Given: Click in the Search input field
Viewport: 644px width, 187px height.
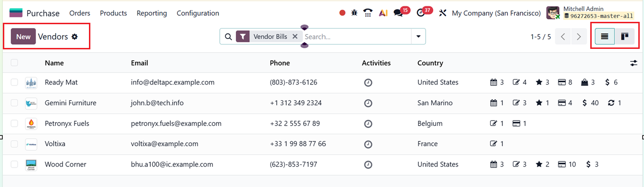Looking at the screenshot, I should pyautogui.click(x=357, y=37).
